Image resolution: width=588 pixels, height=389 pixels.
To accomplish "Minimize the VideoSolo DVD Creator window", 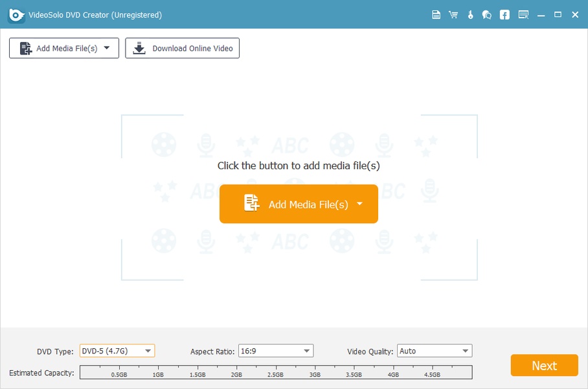I will pyautogui.click(x=541, y=15).
